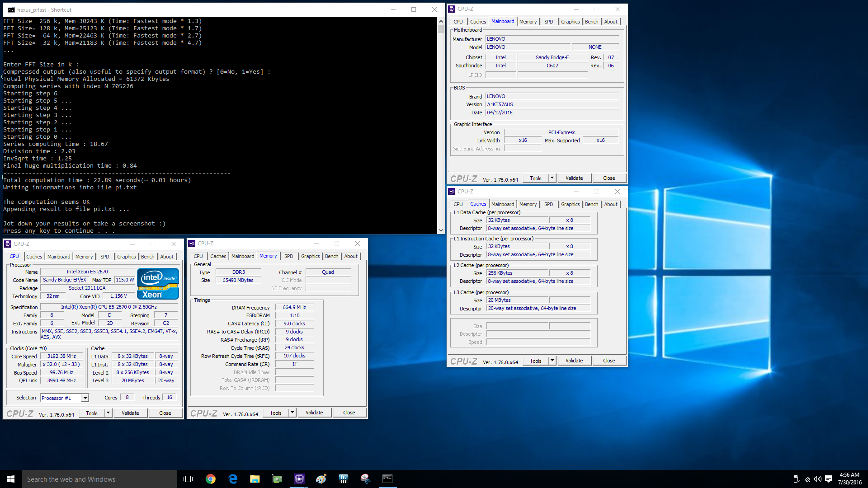Click the memory Size 65490 MBytes field
The width and height of the screenshot is (868, 488).
point(238,280)
